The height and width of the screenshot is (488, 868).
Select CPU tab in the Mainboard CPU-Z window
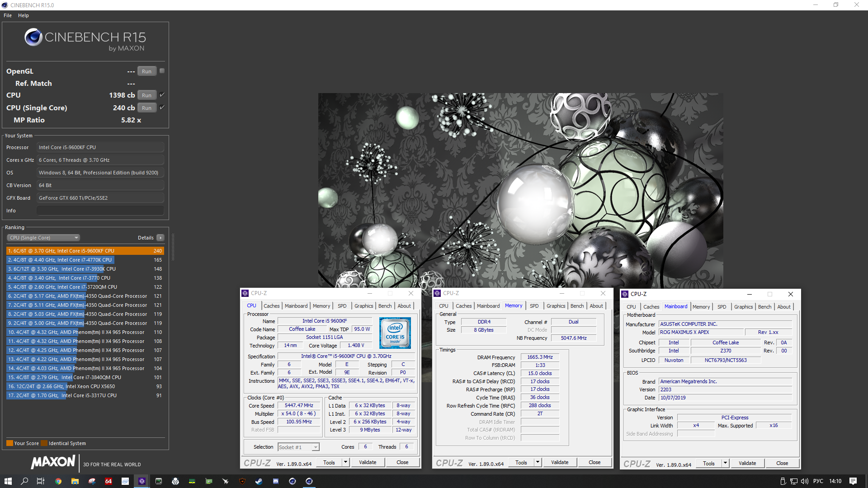631,307
